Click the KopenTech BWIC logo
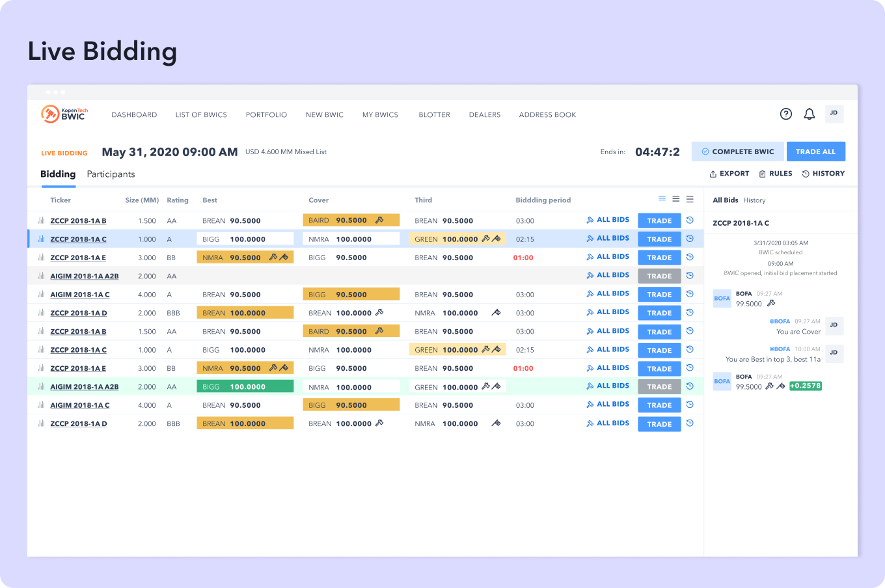The height and width of the screenshot is (588, 885). tap(64, 114)
